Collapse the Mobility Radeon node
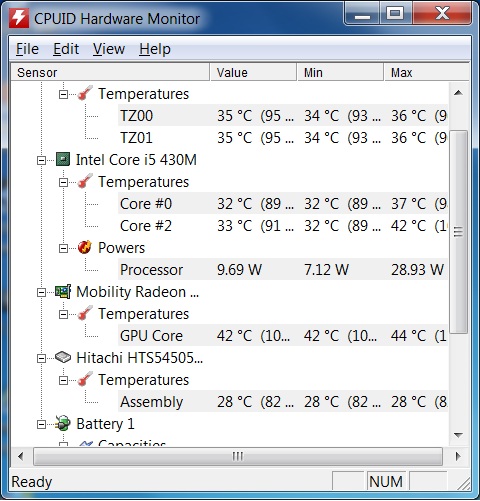The width and height of the screenshot is (480, 501). [41, 292]
